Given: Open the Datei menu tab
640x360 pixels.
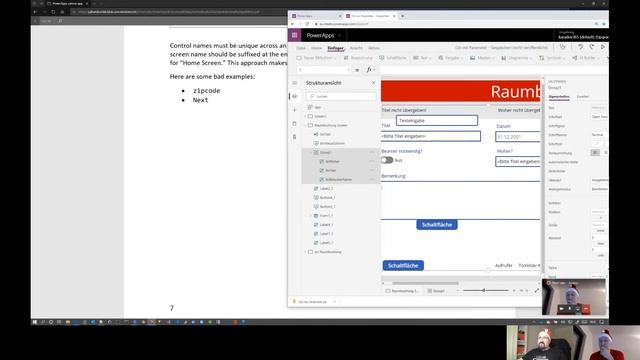Looking at the screenshot, I should [x=301, y=48].
